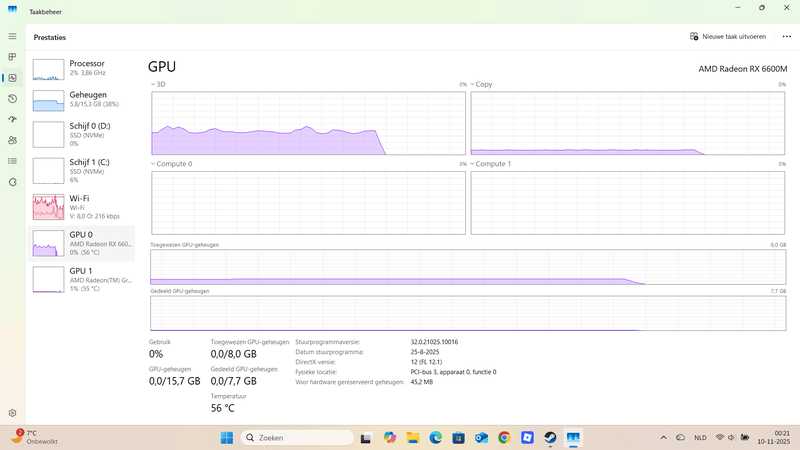The height and width of the screenshot is (450, 800).
Task: Click the OneDrive cloud tray icon
Action: click(x=681, y=438)
